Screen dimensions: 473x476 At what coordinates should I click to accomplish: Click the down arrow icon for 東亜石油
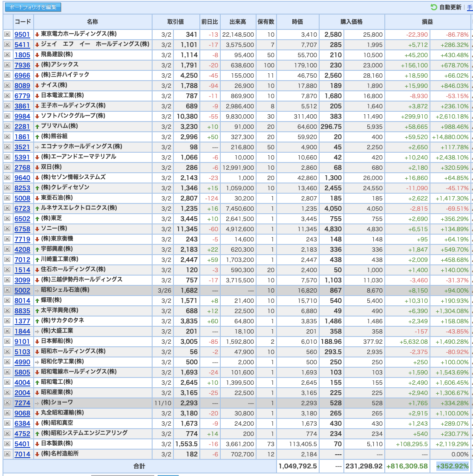37,198
